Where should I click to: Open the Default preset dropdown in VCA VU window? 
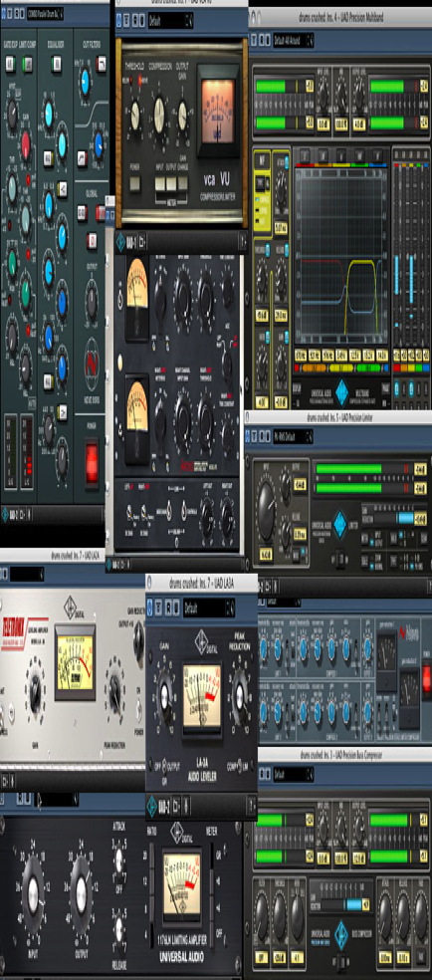170,21
